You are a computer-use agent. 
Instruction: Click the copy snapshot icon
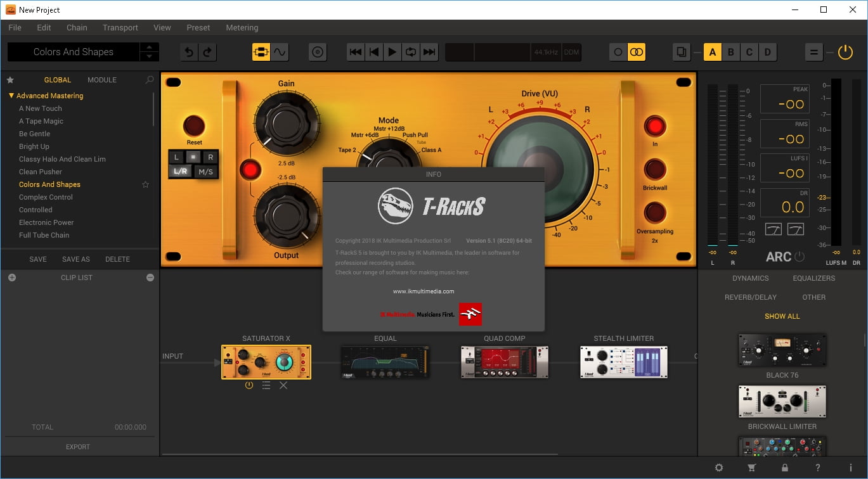[x=682, y=52]
